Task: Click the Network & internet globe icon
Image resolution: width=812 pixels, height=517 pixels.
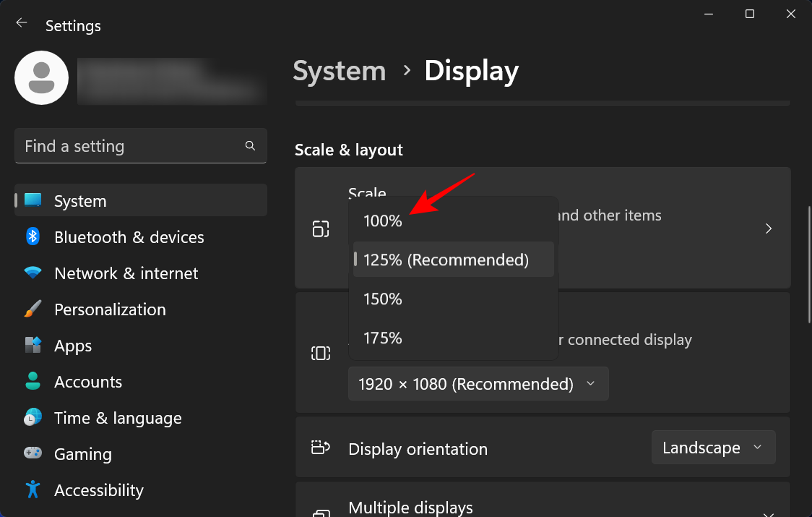Action: (33, 273)
